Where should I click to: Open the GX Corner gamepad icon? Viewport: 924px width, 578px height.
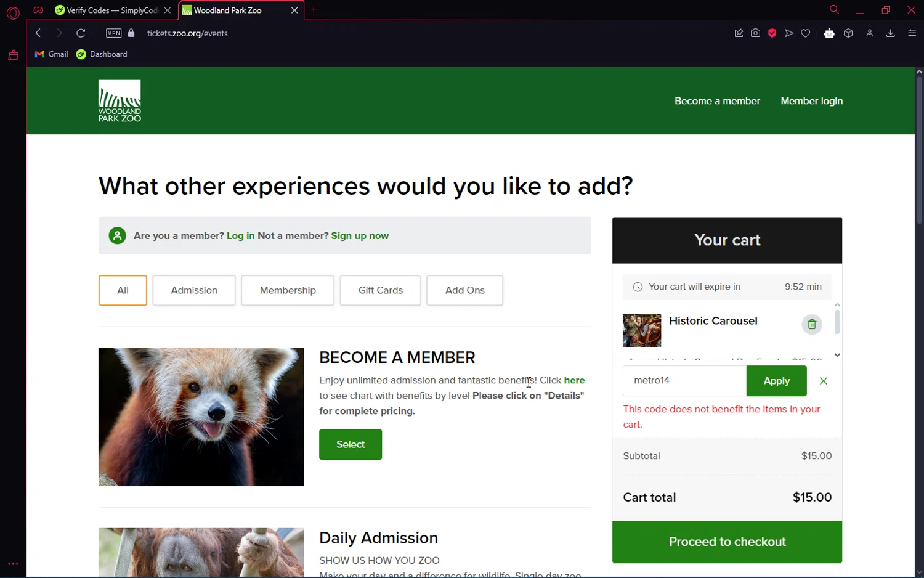tap(38, 10)
